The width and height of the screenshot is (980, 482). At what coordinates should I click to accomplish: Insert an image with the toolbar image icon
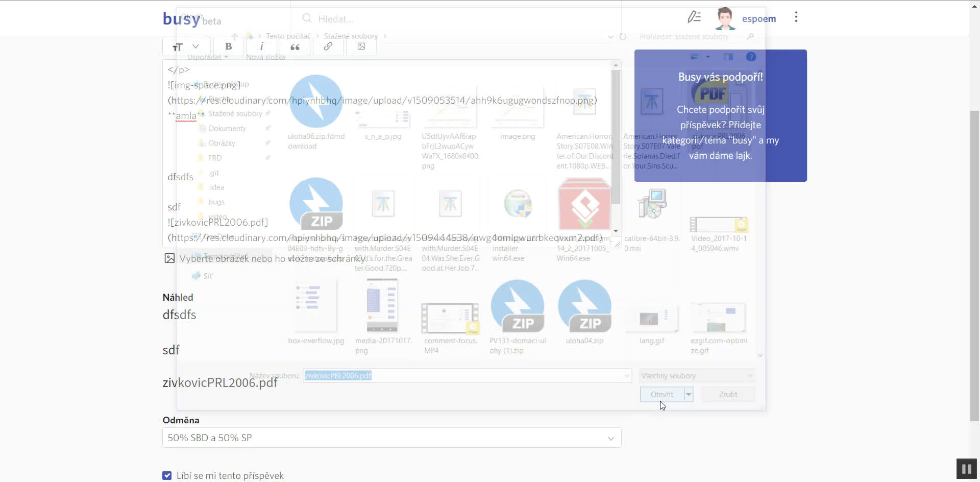pos(361,46)
